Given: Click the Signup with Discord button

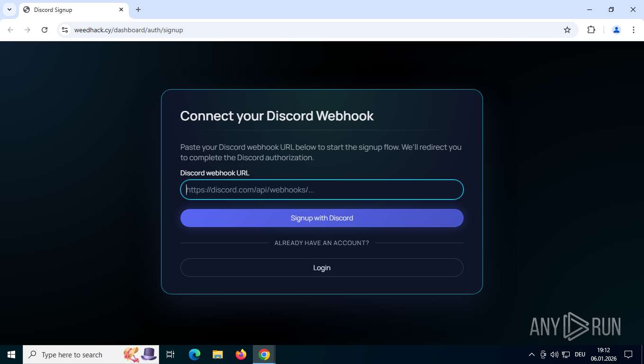Looking at the screenshot, I should 322,218.
